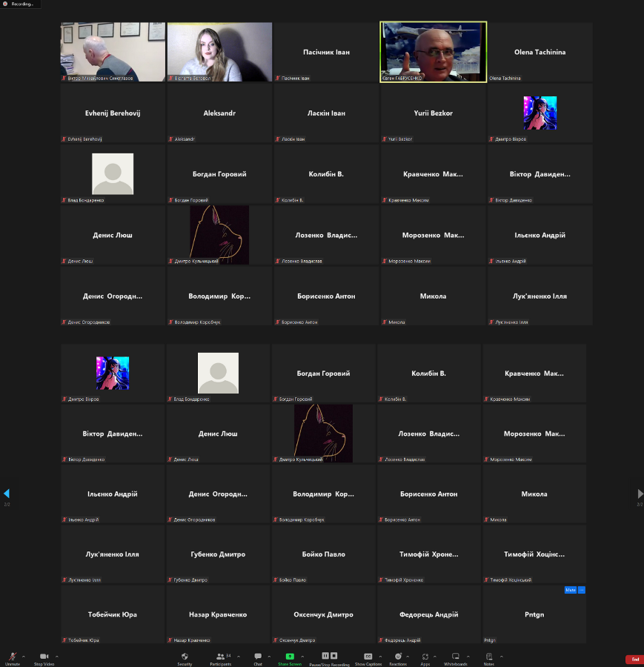Expand the caret next to Apps
The image size is (644, 667).
point(435,657)
